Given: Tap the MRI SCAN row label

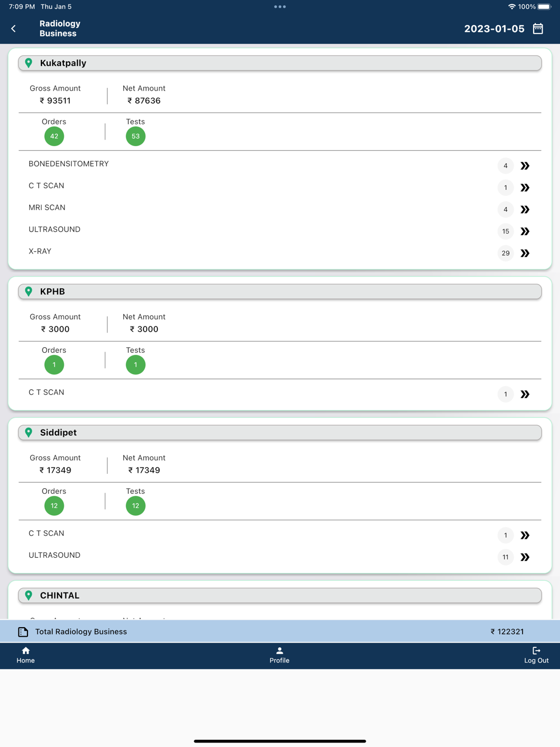Looking at the screenshot, I should pyautogui.click(x=47, y=208).
